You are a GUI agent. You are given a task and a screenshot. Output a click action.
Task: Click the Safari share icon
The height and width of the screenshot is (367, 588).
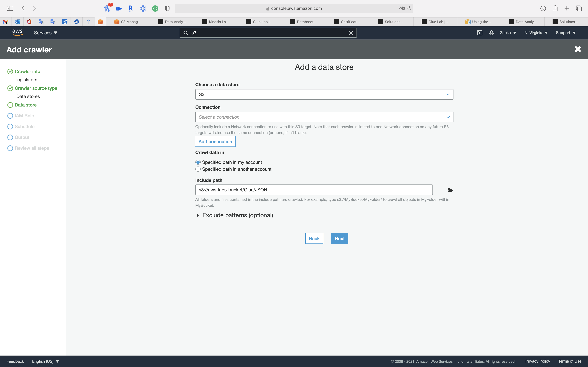tap(555, 8)
